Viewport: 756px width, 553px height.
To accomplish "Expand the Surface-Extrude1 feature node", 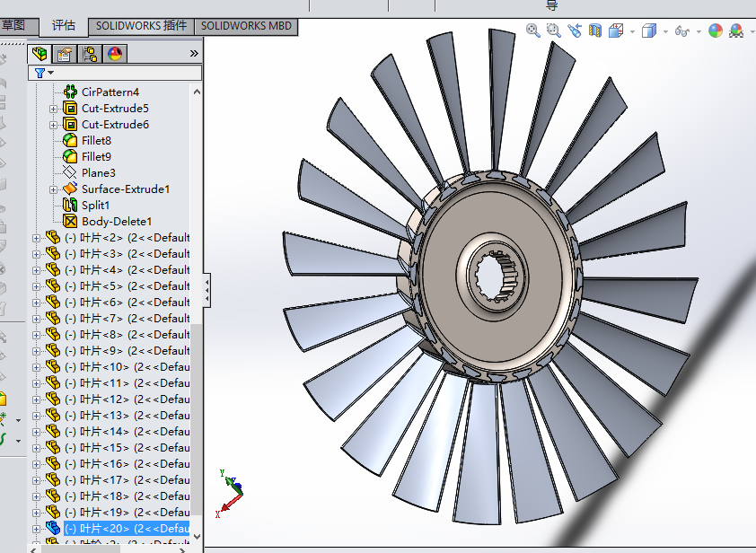I will (53, 189).
